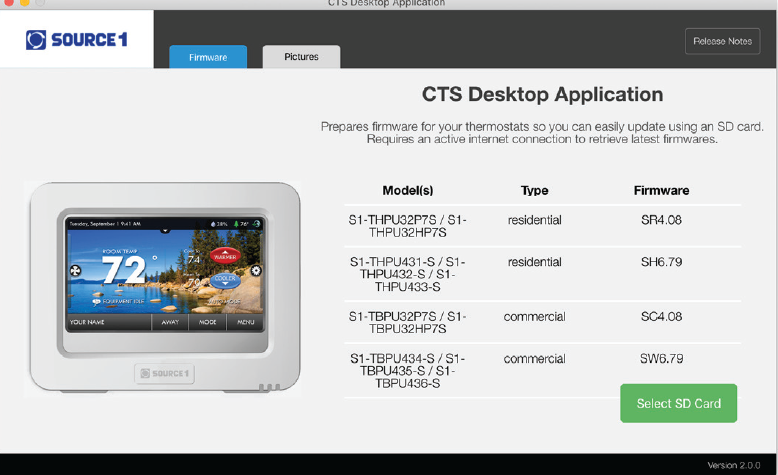This screenshot has height=475, width=778.
Task: Click MODE on the thermostat image
Action: (207, 322)
